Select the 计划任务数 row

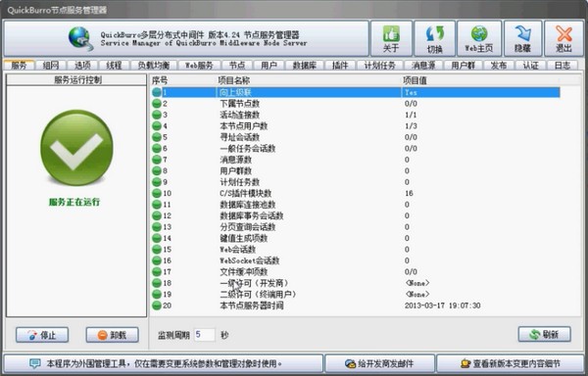(x=356, y=182)
